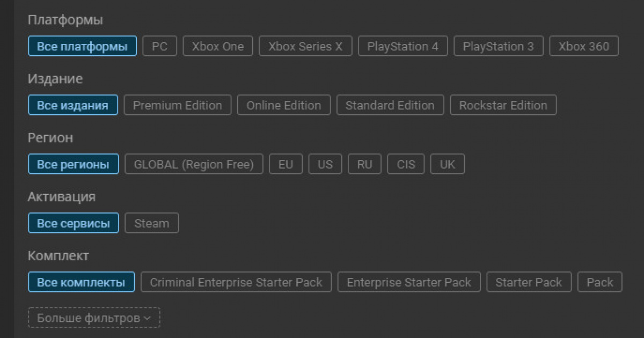644x338 pixels.
Task: Toggle the Xbox One platform filter
Action: click(x=218, y=46)
